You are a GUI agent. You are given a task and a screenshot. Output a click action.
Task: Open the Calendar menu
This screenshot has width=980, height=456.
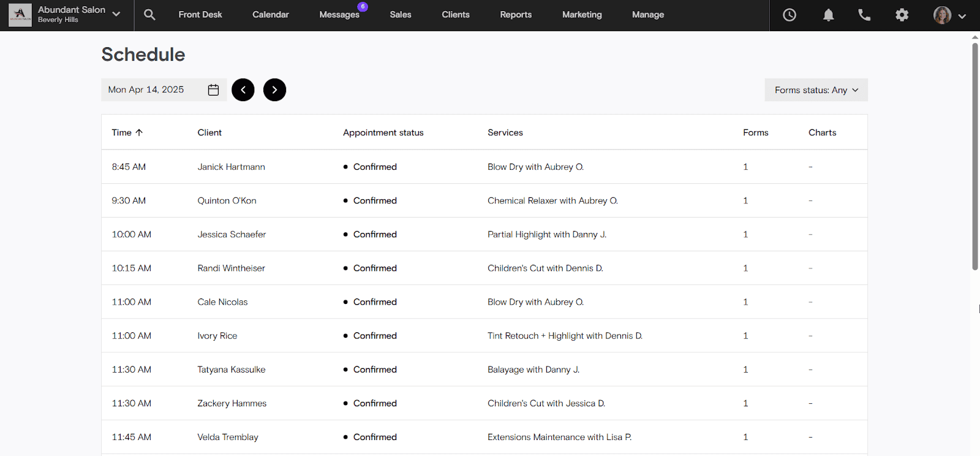pyautogui.click(x=270, y=15)
